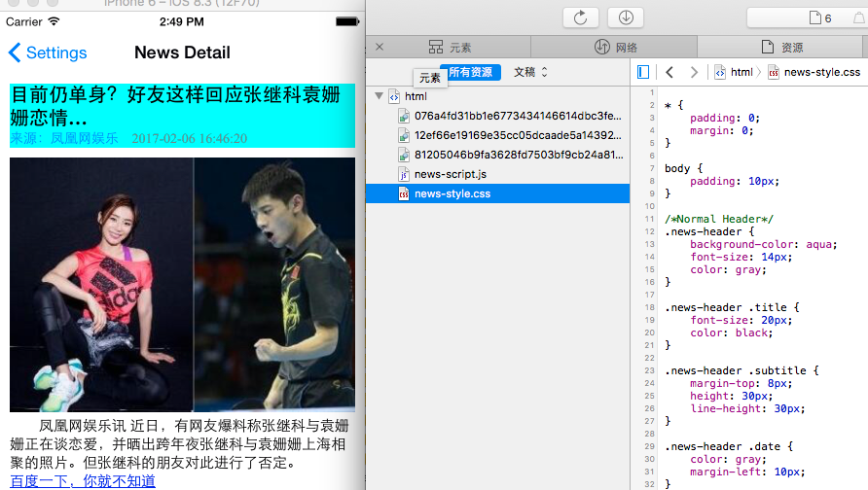Click the 'aqua' background-color value in CSS
The height and width of the screenshot is (490, 868).
tap(818, 244)
